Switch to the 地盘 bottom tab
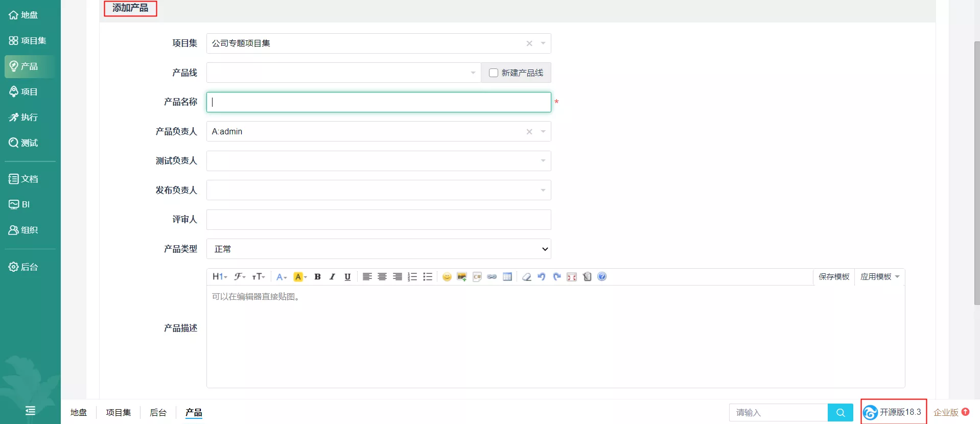This screenshot has width=980, height=424. tap(79, 412)
